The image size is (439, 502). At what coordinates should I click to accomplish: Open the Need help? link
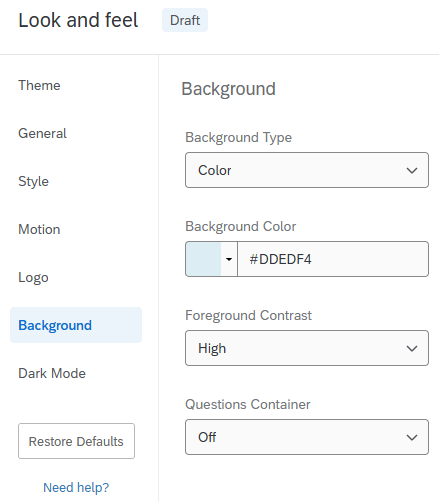coord(76,487)
